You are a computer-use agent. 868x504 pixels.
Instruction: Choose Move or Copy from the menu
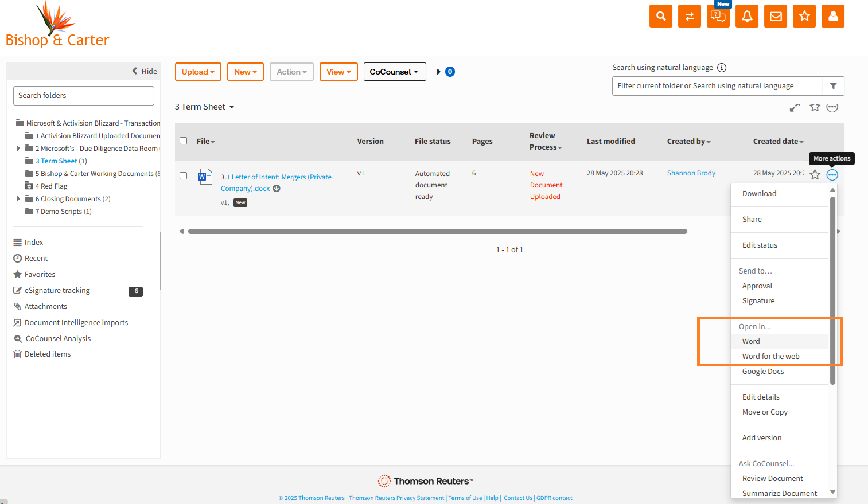tap(765, 412)
